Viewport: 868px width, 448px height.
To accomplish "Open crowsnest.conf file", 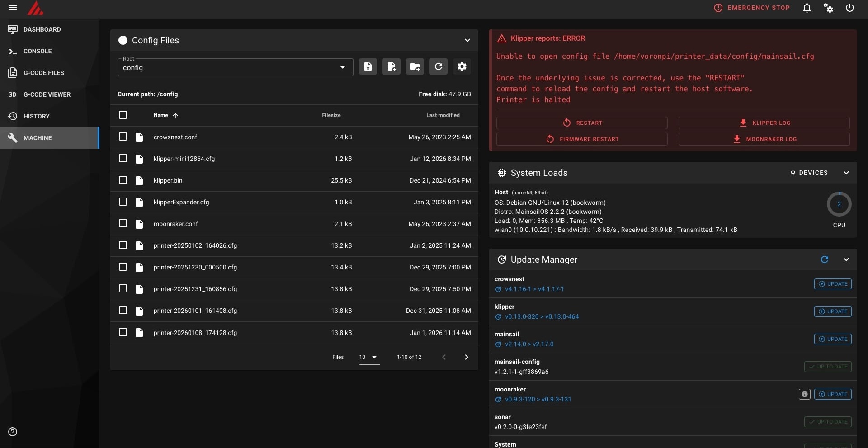I will click(x=175, y=137).
